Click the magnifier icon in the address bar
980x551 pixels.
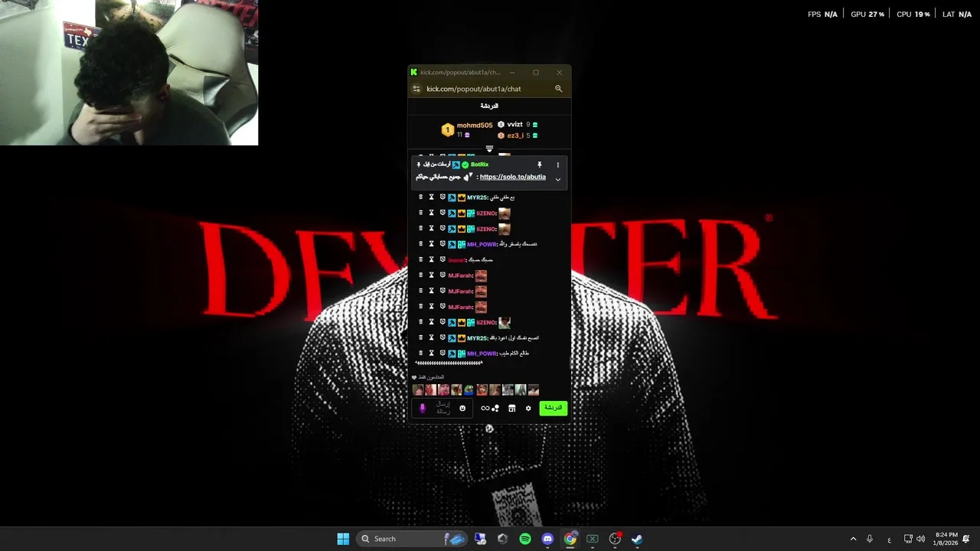coord(559,89)
